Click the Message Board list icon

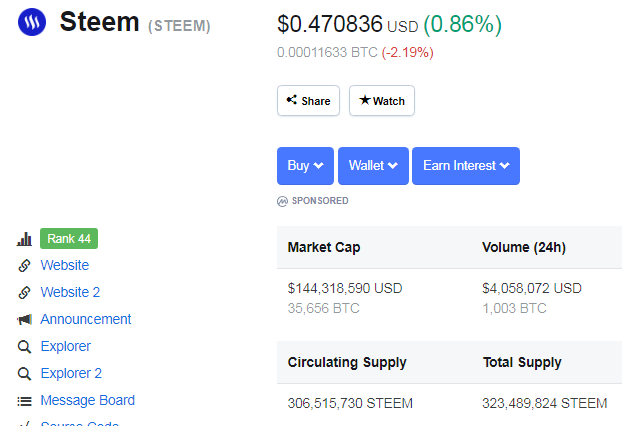25,401
